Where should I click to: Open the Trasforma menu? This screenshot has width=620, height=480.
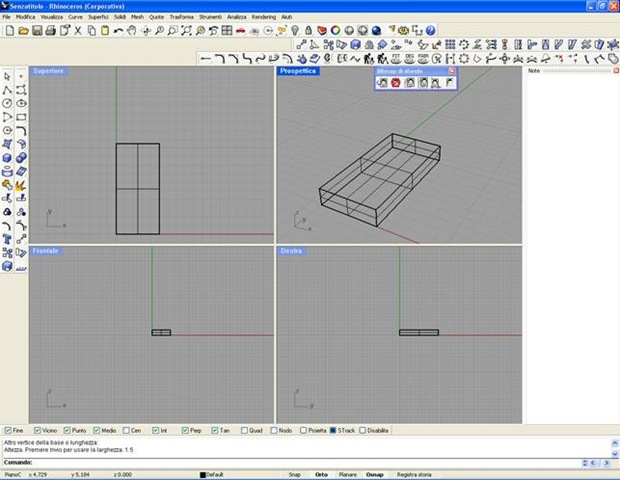(182, 17)
